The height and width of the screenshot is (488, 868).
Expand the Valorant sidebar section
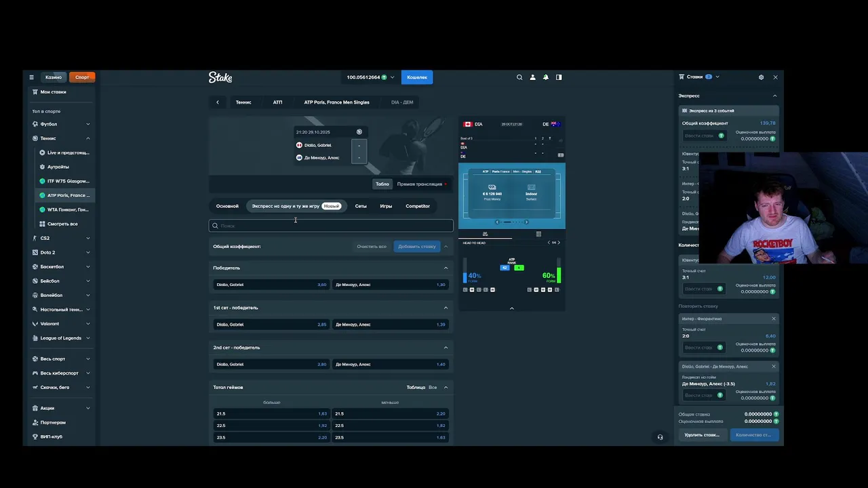88,323
